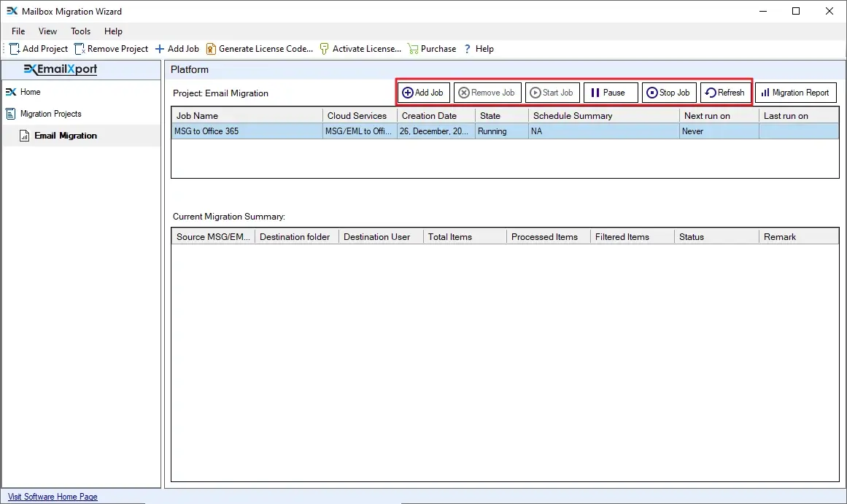
Task: Select the Home item in the sidebar
Action: click(x=30, y=92)
